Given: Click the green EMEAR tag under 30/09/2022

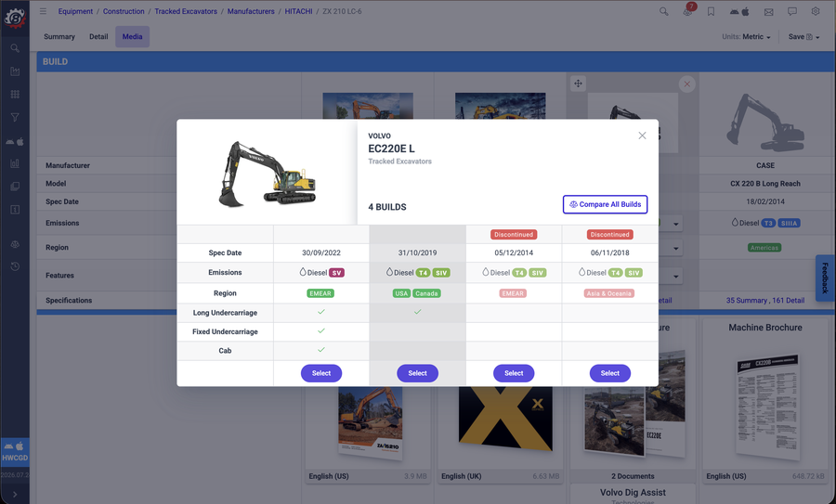Looking at the screenshot, I should (320, 293).
